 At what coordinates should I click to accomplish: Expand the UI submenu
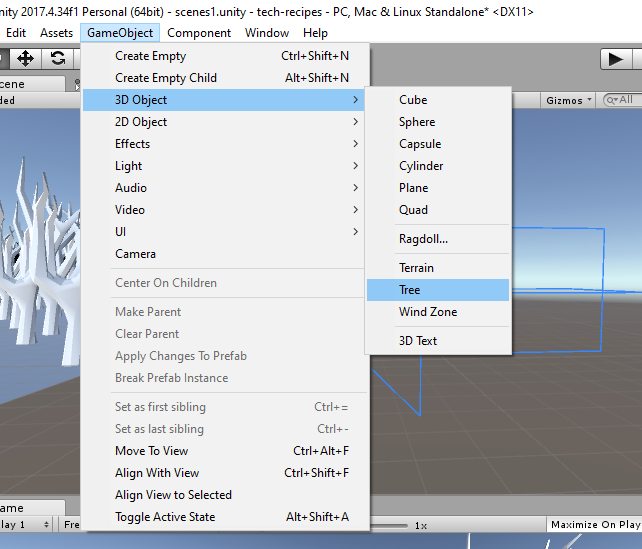(224, 232)
